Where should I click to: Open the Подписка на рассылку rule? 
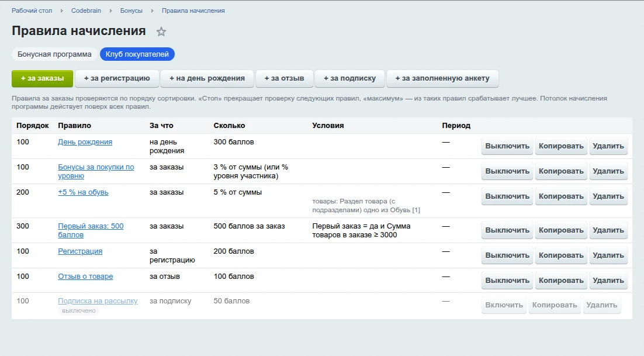coord(98,301)
